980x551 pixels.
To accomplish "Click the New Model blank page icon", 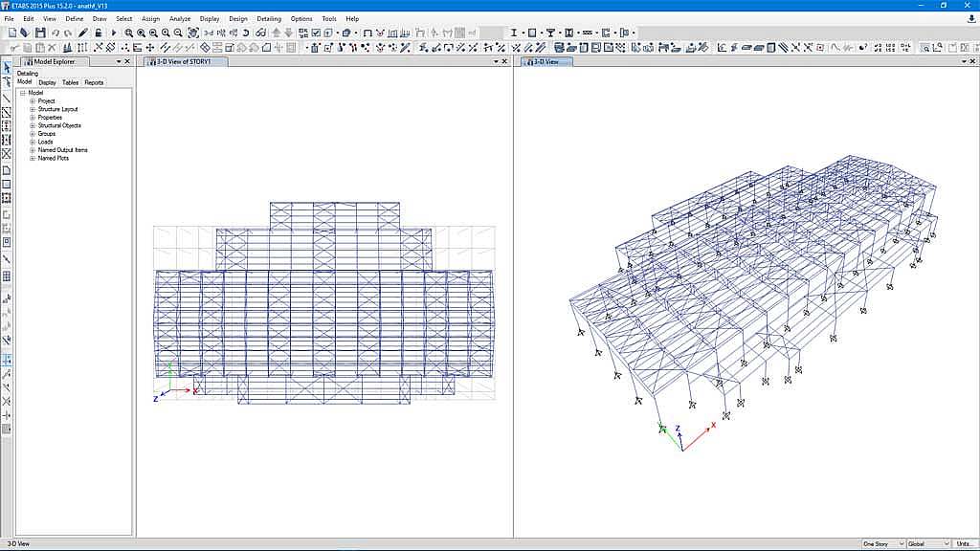I will [x=12, y=33].
